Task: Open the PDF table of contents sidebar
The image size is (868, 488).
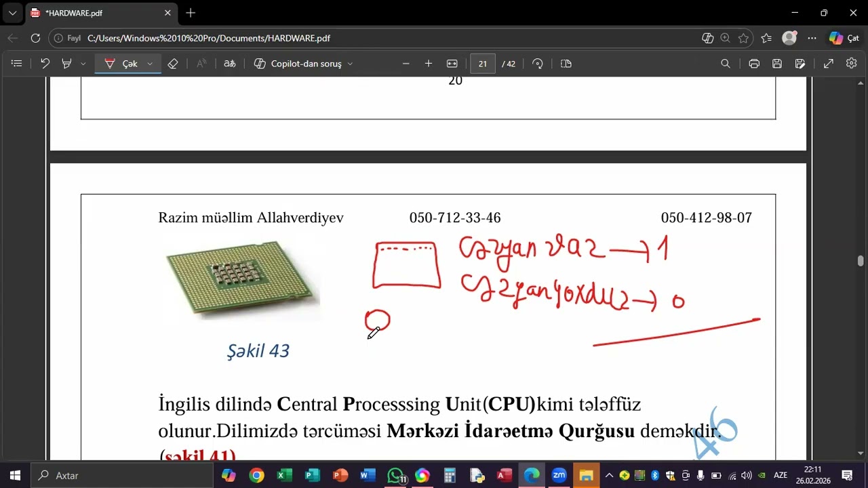Action: click(17, 64)
